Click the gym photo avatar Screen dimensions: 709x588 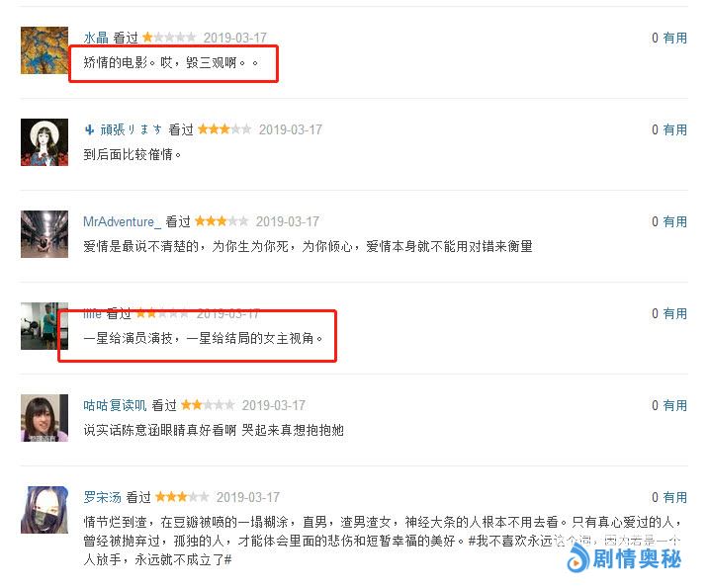[44, 326]
